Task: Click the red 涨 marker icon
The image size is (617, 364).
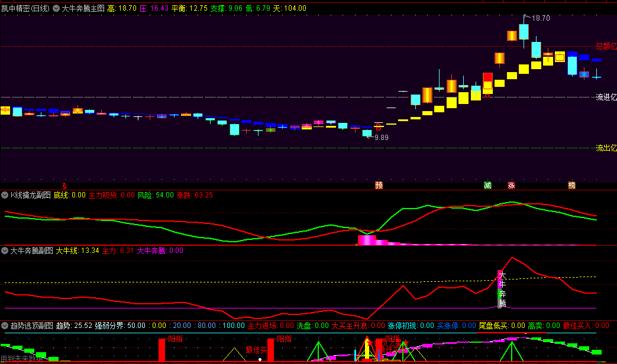Action: [x=511, y=185]
